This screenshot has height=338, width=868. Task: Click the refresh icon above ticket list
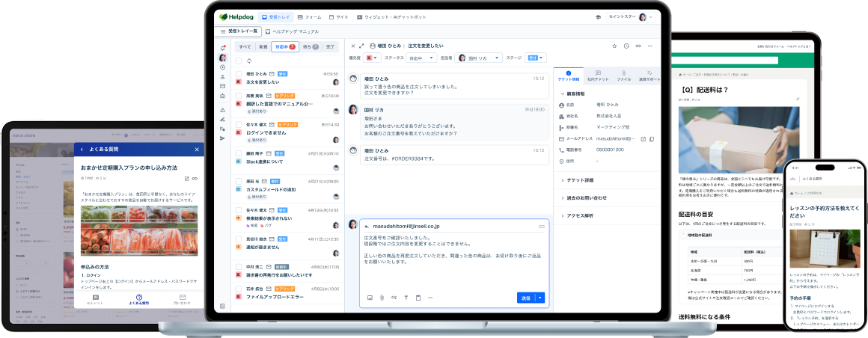coord(249,61)
